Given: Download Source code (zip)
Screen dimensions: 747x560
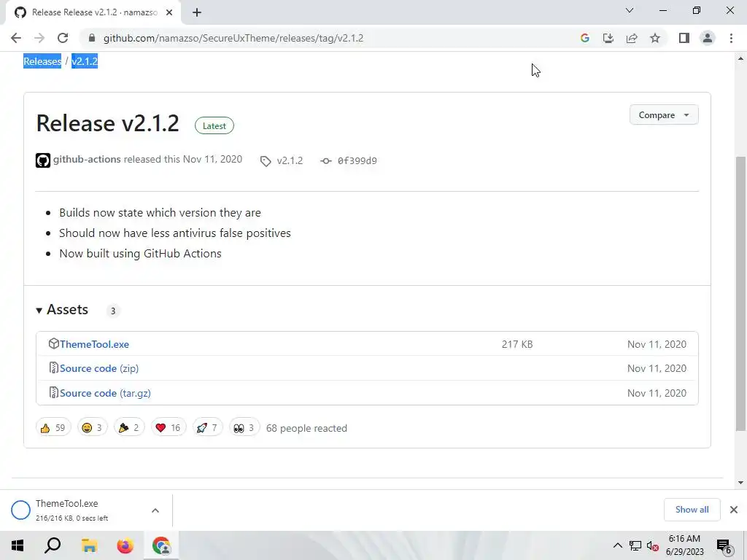Looking at the screenshot, I should coord(99,368).
